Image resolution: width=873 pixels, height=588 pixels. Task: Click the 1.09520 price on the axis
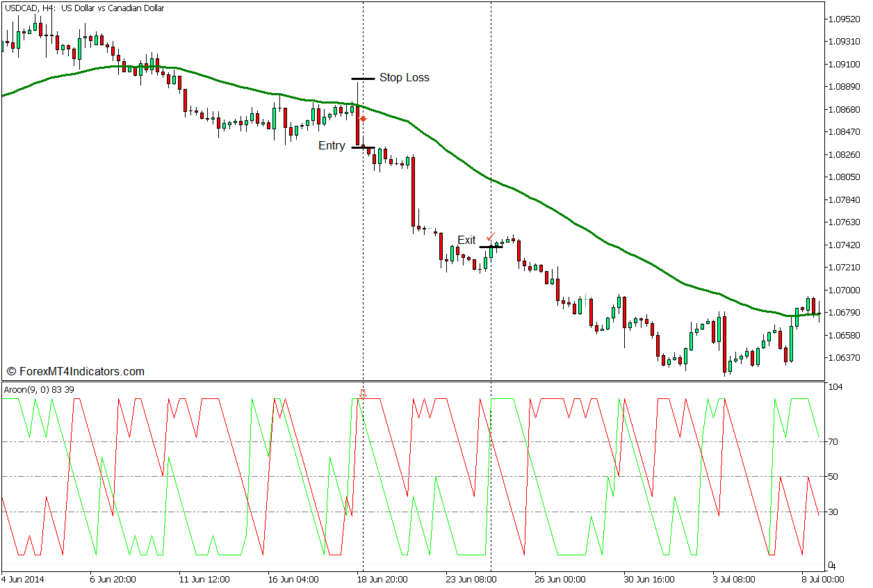(846, 19)
